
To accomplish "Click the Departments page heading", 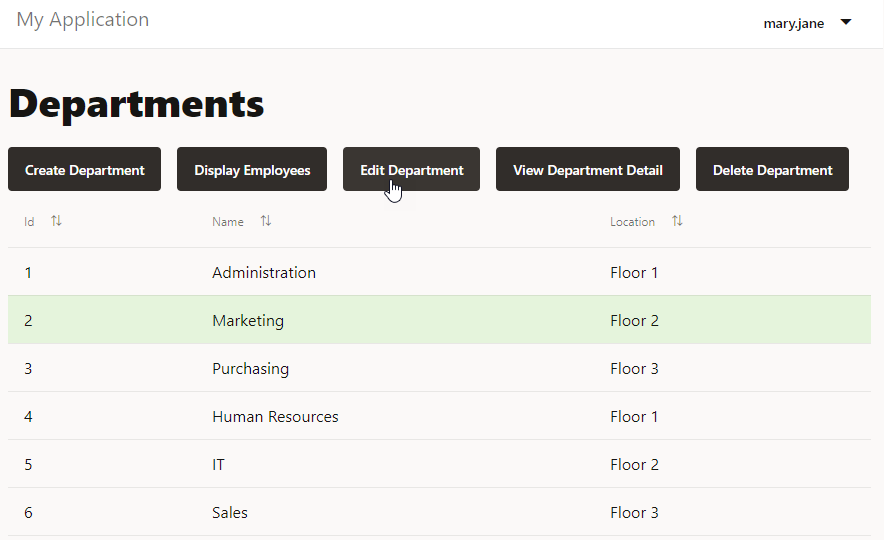I will 136,104.
